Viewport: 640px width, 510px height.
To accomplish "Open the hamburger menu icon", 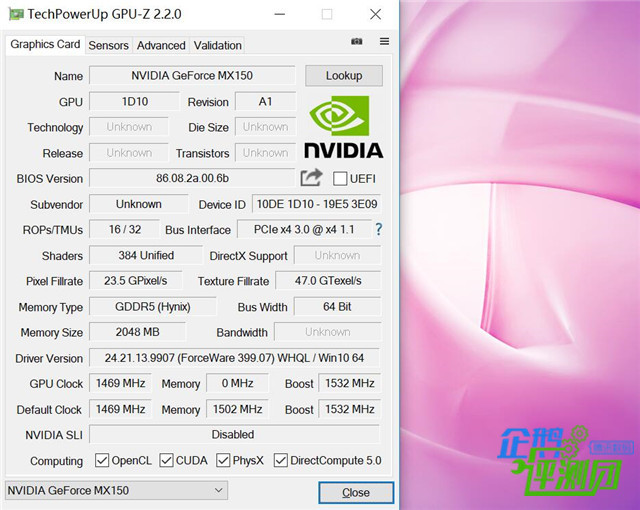I will coord(384,41).
